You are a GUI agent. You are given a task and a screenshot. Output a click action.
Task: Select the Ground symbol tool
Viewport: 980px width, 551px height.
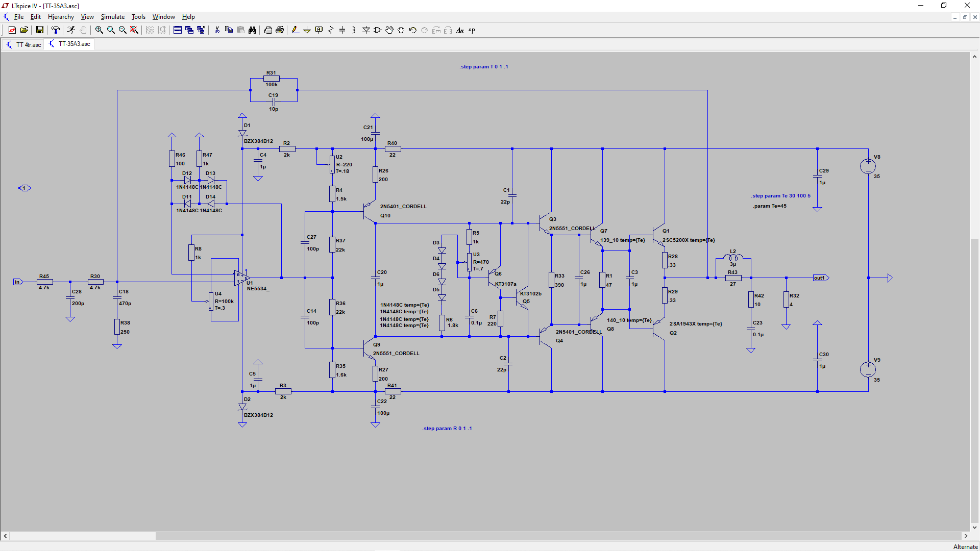click(x=307, y=30)
